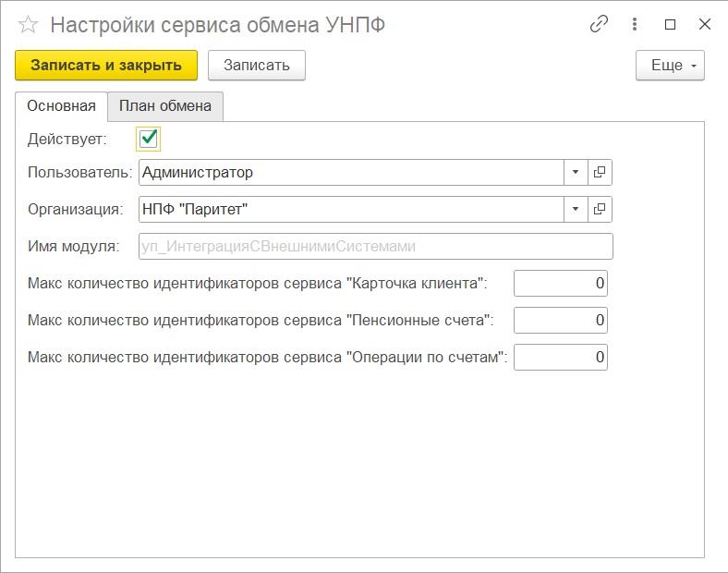Click the Организация field with НПФ "Паритет"
The width and height of the screenshot is (728, 573).
(351, 210)
